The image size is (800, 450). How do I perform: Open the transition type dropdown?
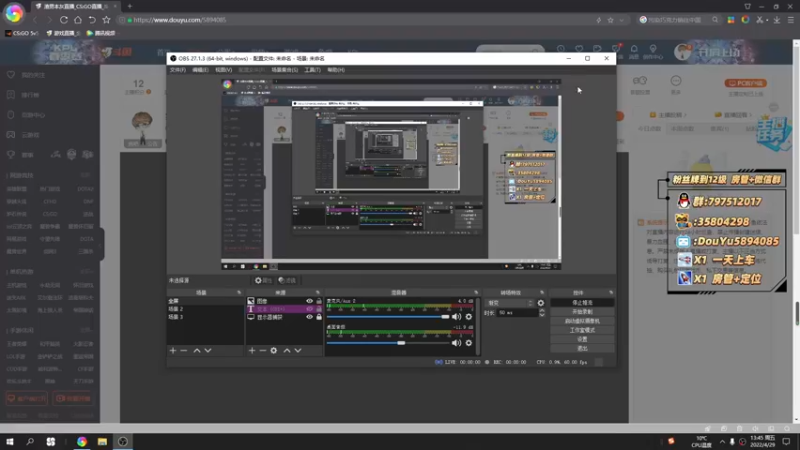(x=509, y=303)
